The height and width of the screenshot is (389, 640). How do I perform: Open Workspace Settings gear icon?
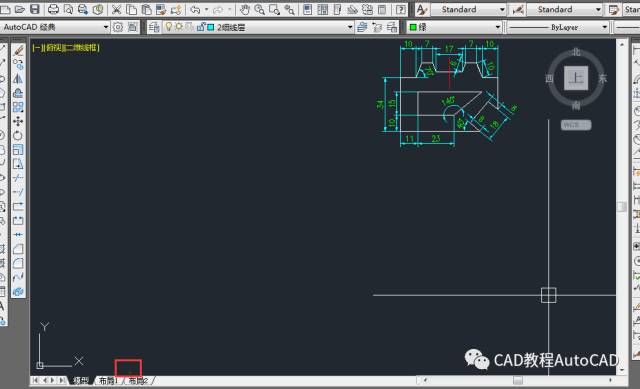tap(118, 27)
